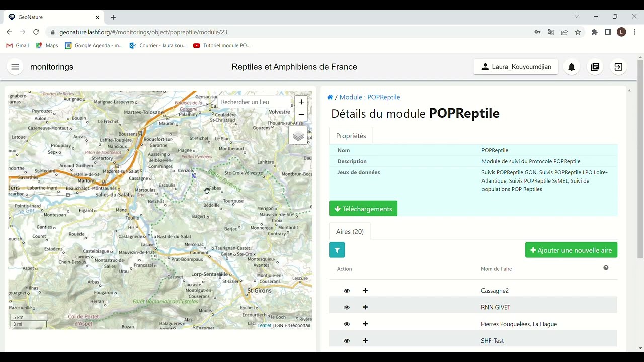Select the RNN GIVET area name
Image resolution: width=644 pixels, height=362 pixels.
[496, 307]
